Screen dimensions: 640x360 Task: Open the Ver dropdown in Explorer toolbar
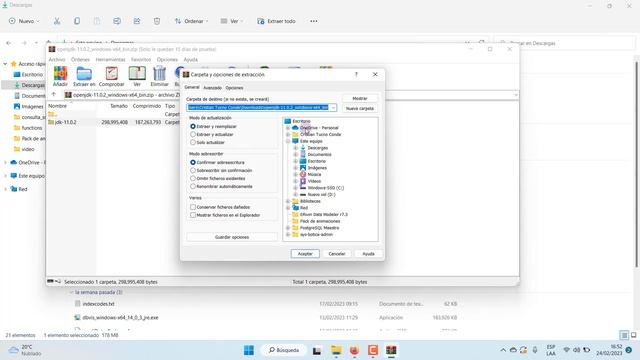click(232, 21)
